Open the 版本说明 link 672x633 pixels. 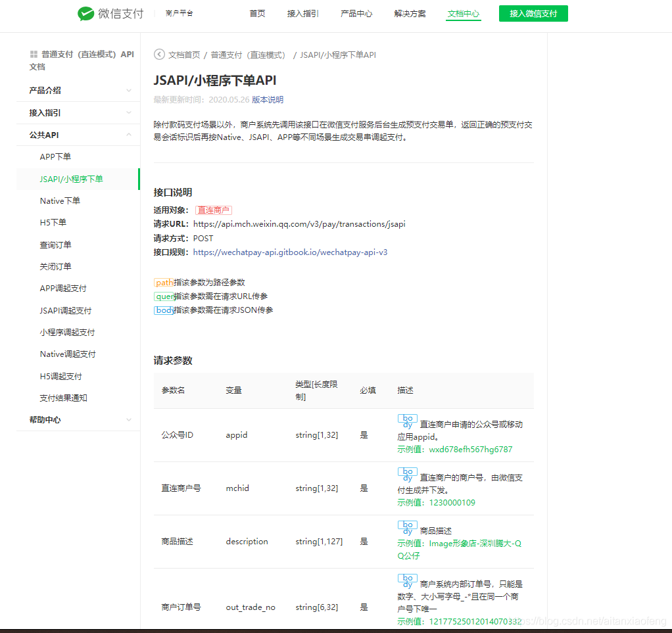pyautogui.click(x=268, y=100)
